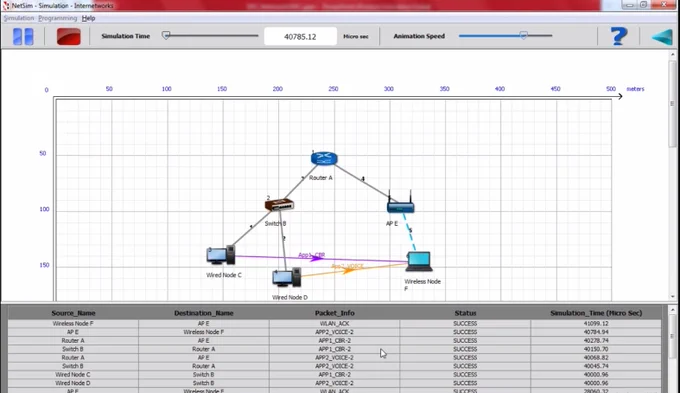Click the dashed wireless link between AP E and Wireless Node F

[x=409, y=232]
